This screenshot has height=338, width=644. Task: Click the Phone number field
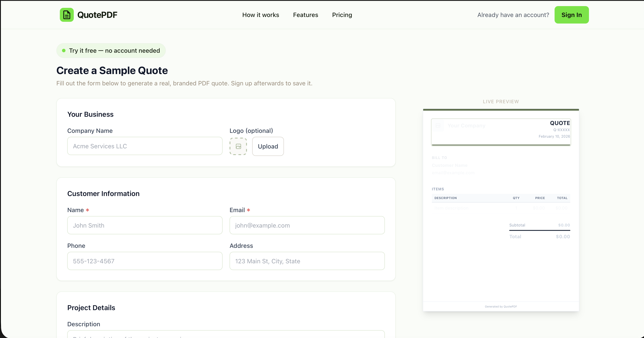tap(144, 261)
